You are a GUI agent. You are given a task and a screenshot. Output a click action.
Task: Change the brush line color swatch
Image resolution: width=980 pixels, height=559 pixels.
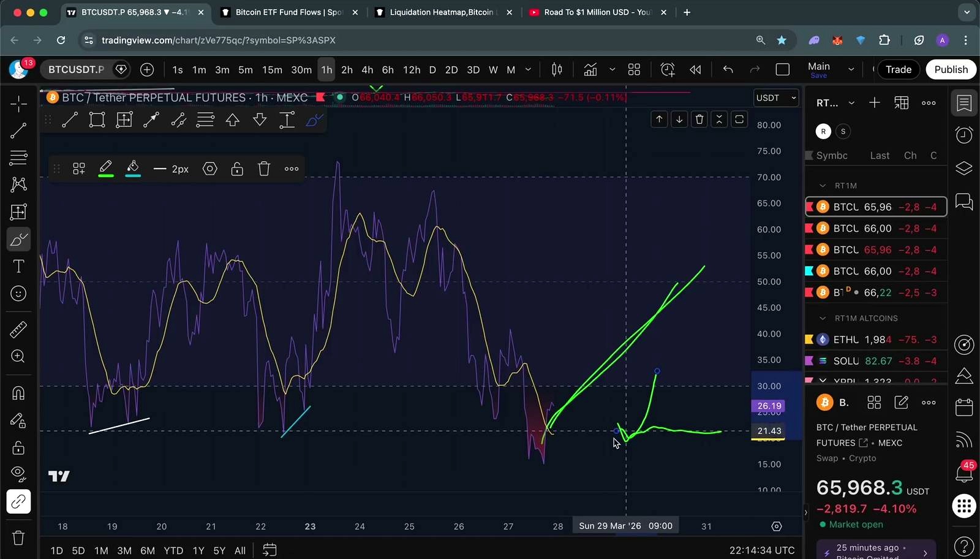(106, 169)
